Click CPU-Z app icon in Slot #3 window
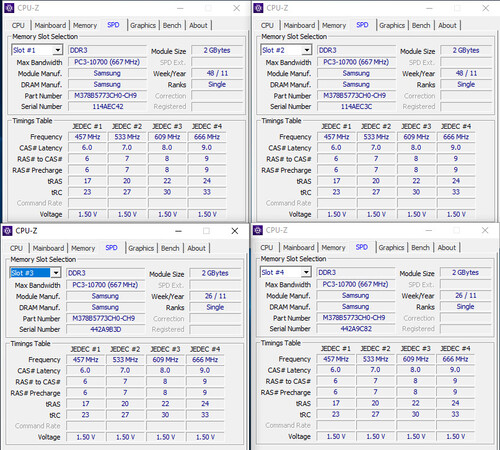The width and height of the screenshot is (500, 450). click(x=7, y=231)
